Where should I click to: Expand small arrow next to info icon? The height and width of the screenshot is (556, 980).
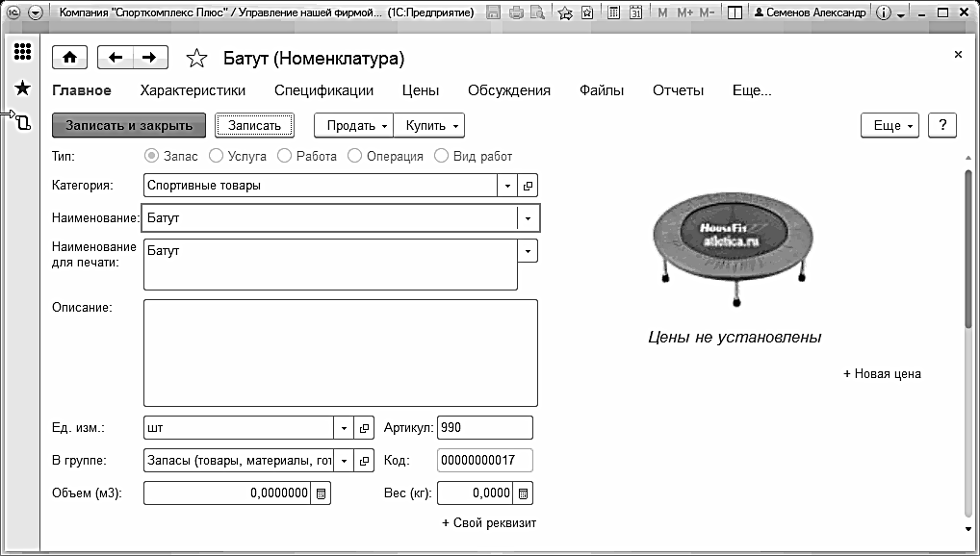[901, 13]
